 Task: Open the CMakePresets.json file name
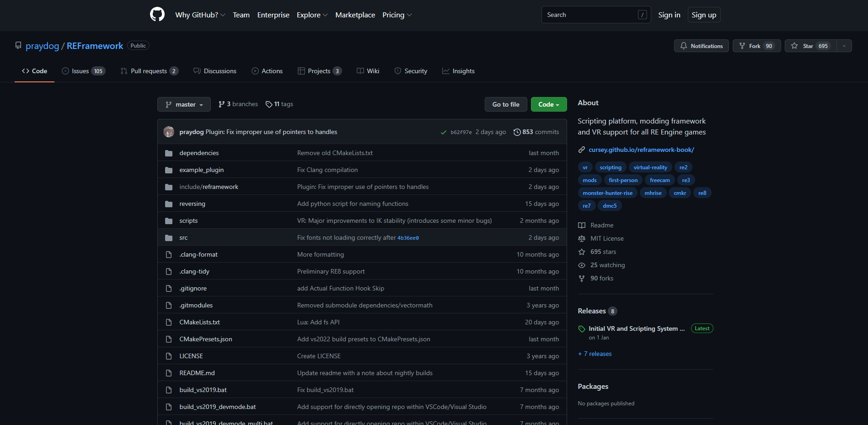tap(206, 339)
